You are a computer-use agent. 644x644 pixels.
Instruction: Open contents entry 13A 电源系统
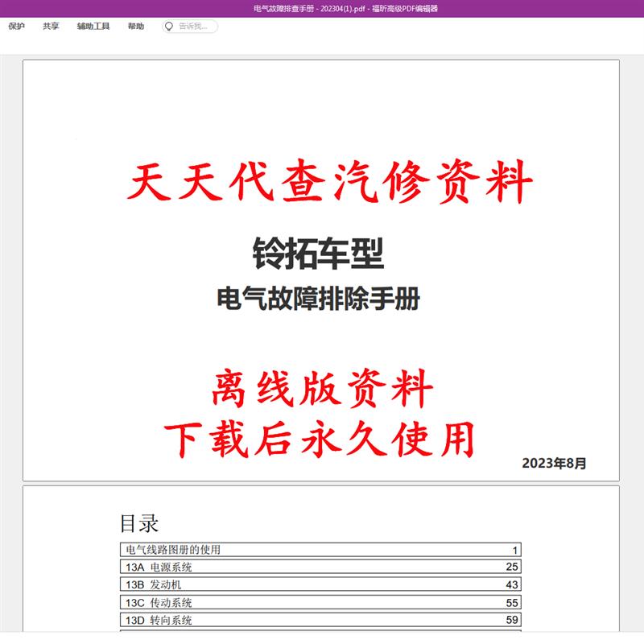click(x=320, y=567)
